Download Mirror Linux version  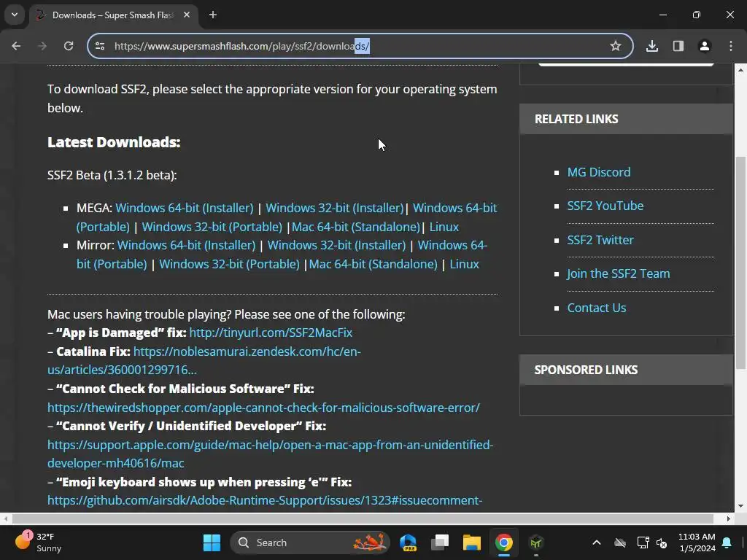click(465, 264)
